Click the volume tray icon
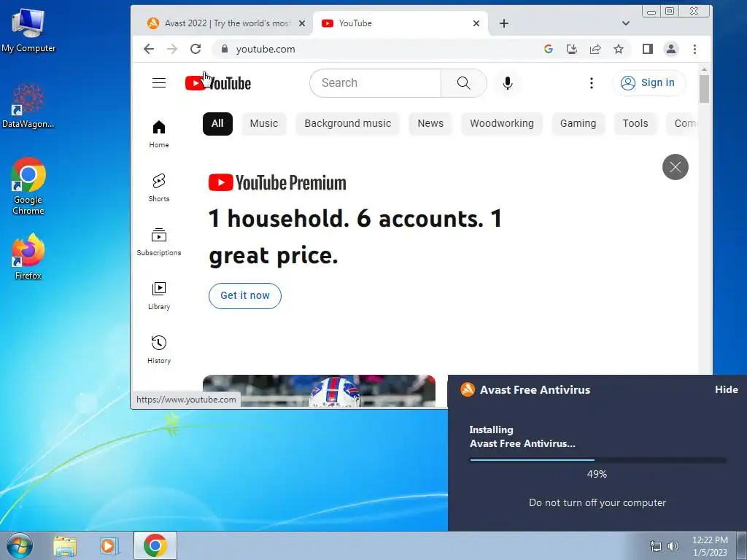The width and height of the screenshot is (747, 560). pyautogui.click(x=673, y=546)
